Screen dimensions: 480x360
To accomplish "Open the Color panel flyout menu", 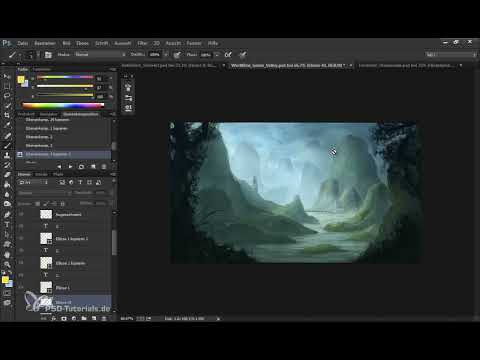I will (x=113, y=70).
